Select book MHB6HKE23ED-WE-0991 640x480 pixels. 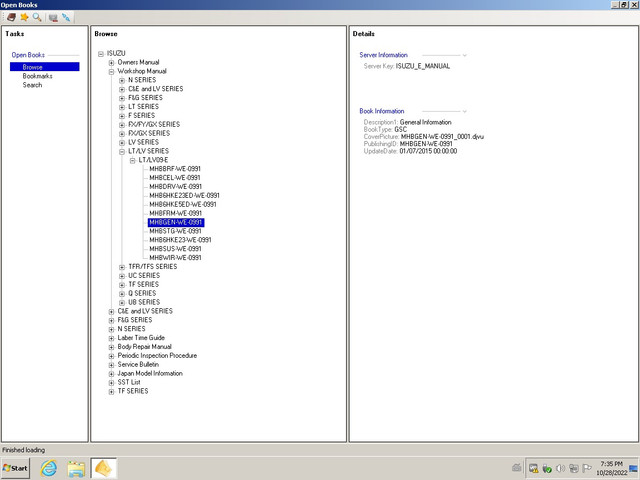(184, 196)
